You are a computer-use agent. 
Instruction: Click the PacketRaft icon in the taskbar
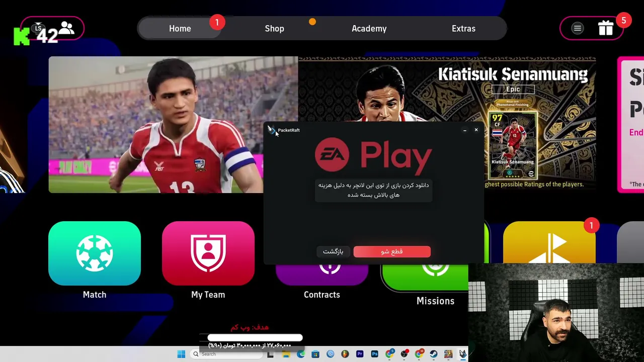462,354
